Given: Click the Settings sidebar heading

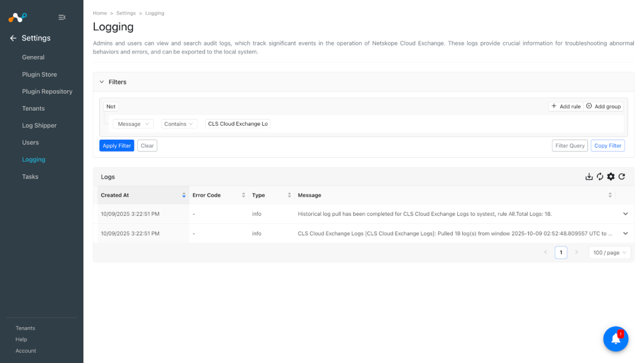Looking at the screenshot, I should click(x=36, y=38).
